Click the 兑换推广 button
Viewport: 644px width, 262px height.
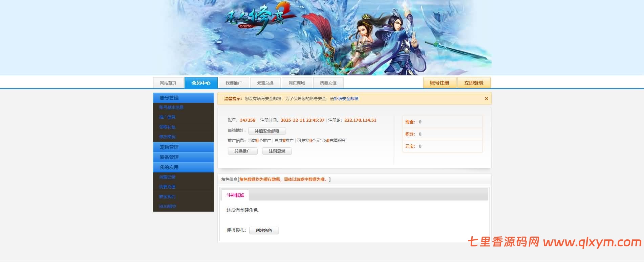pyautogui.click(x=242, y=151)
